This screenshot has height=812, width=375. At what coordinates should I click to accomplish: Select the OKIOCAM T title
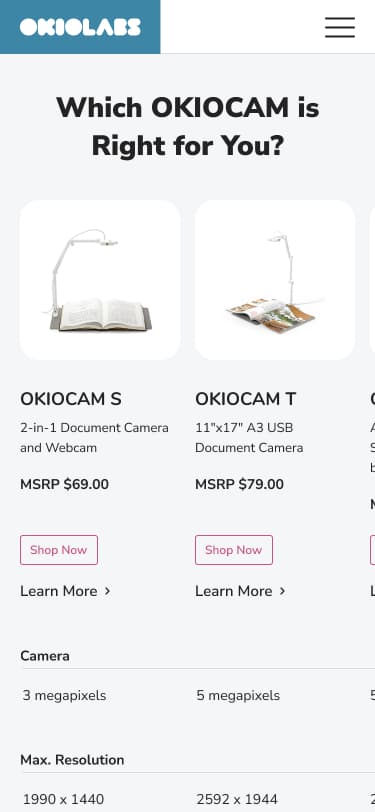click(246, 399)
